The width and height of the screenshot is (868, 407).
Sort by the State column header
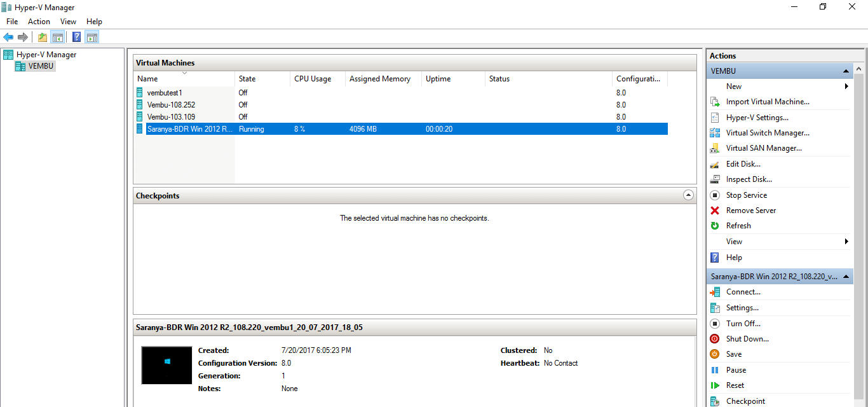pos(262,79)
